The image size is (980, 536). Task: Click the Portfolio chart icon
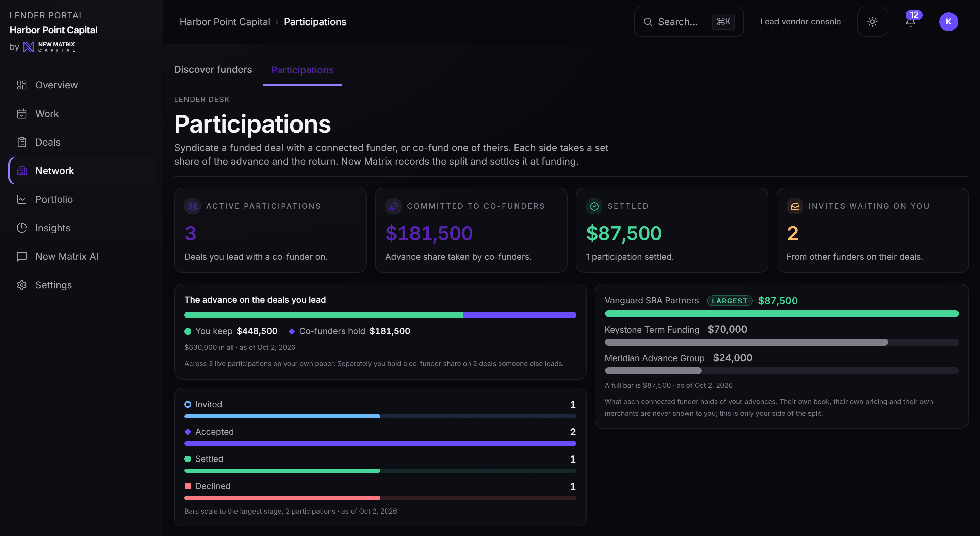22,199
